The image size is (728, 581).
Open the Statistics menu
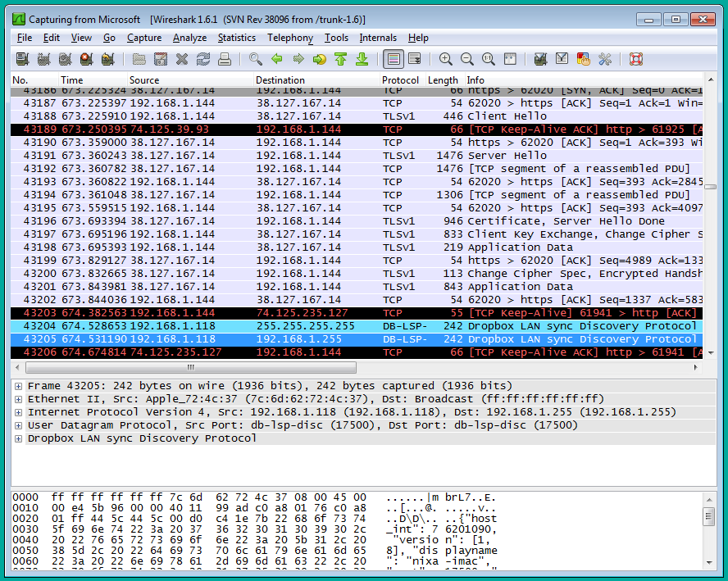click(237, 38)
